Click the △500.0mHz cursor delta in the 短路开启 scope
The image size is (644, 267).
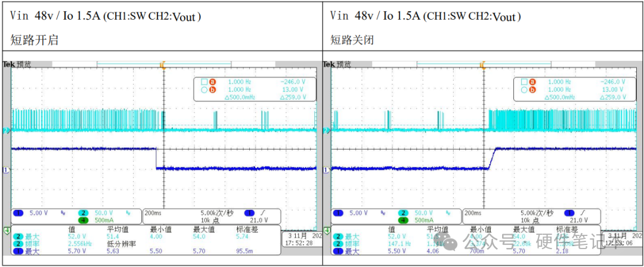click(x=240, y=97)
